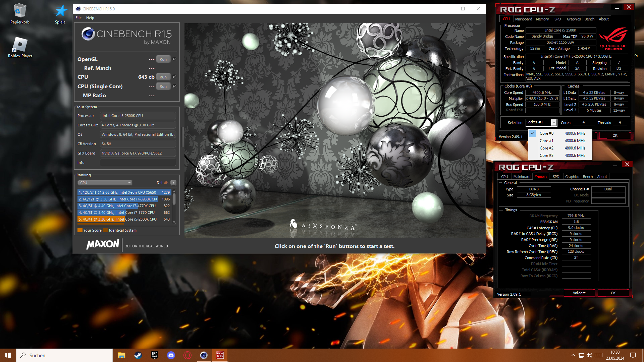644x362 pixels.
Task: Switch to About tab in lower CPU-Z
Action: [x=602, y=177]
